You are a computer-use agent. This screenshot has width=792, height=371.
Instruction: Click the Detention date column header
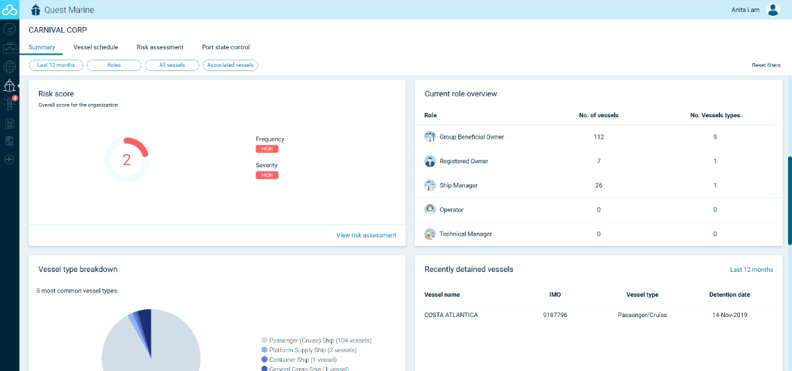point(729,295)
